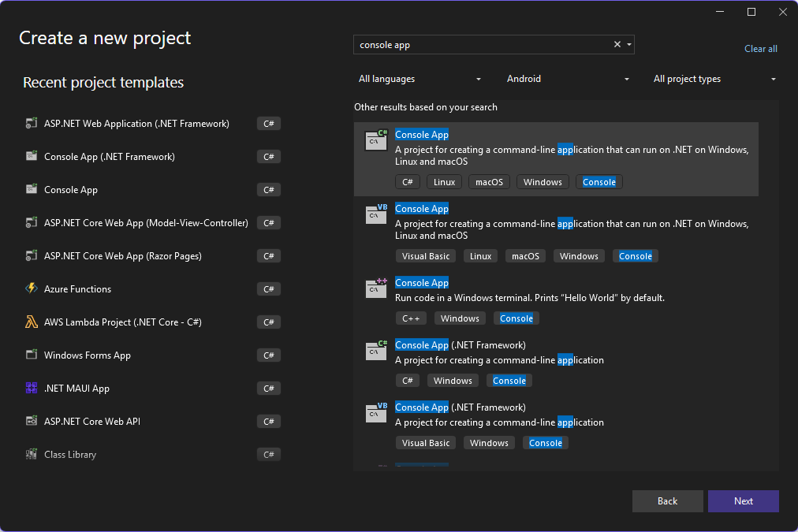Image resolution: width=798 pixels, height=532 pixels.
Task: Click the Windows Forms App icon
Action: [x=32, y=355]
